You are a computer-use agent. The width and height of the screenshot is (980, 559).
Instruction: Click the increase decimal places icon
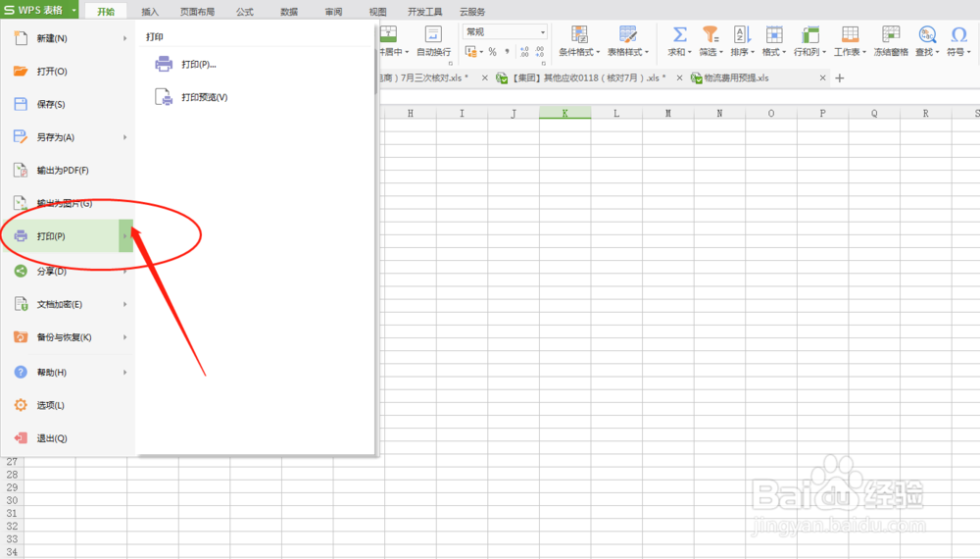[523, 52]
